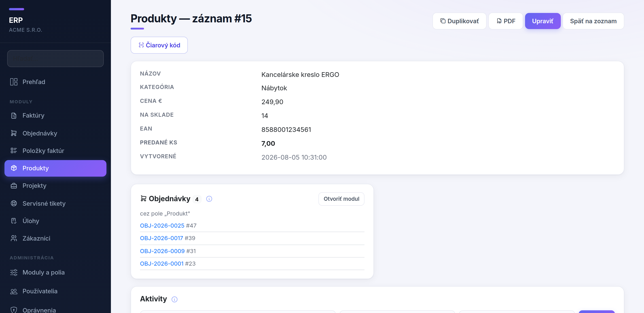
Task: Click the Používatelia users icon
Action: click(x=14, y=291)
